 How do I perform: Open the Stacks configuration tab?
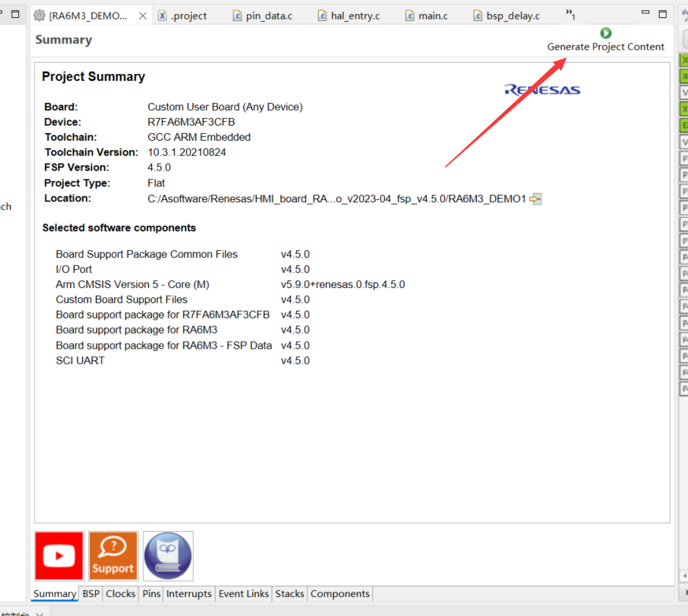(290, 594)
